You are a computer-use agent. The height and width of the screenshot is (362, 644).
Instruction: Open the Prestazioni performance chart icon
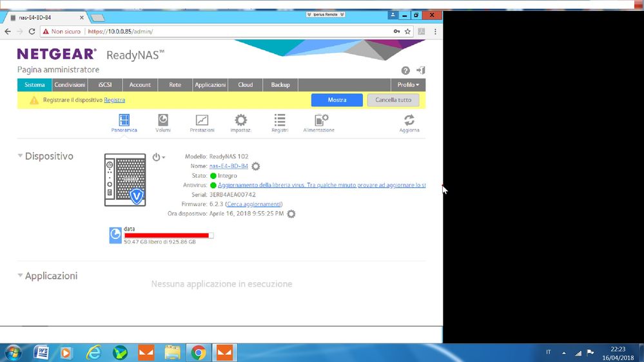(x=202, y=123)
